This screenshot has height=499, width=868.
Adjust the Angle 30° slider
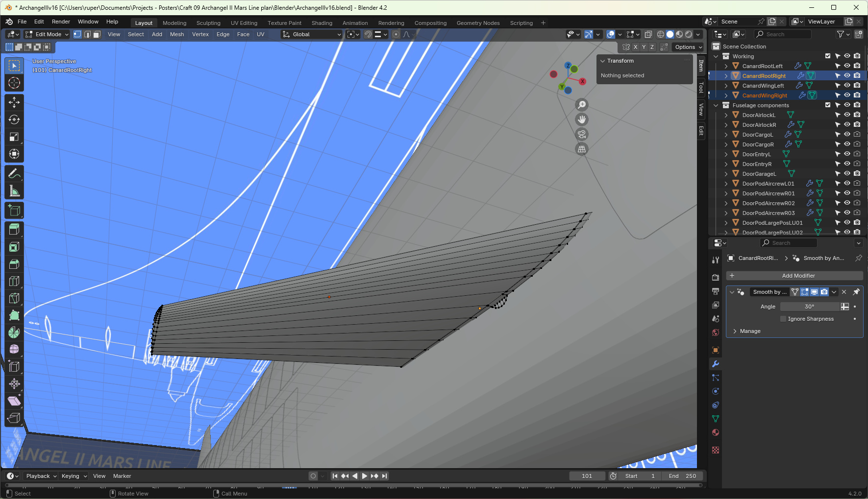pyautogui.click(x=810, y=307)
